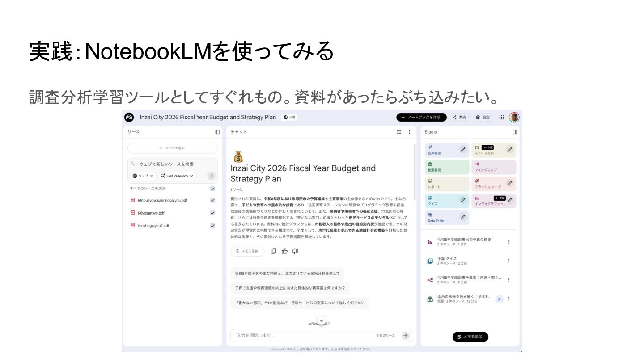Uncheck the R8yosansyo.pdf source checkbox
The width and height of the screenshot is (644, 362).
pyautogui.click(x=212, y=213)
